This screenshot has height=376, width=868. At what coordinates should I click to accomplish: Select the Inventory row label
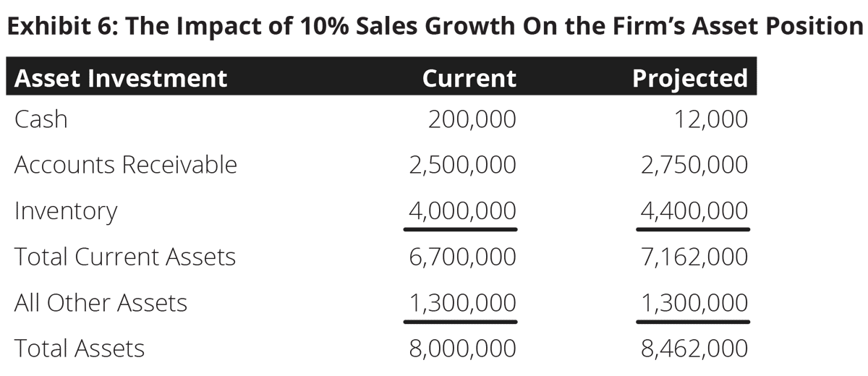point(66,211)
